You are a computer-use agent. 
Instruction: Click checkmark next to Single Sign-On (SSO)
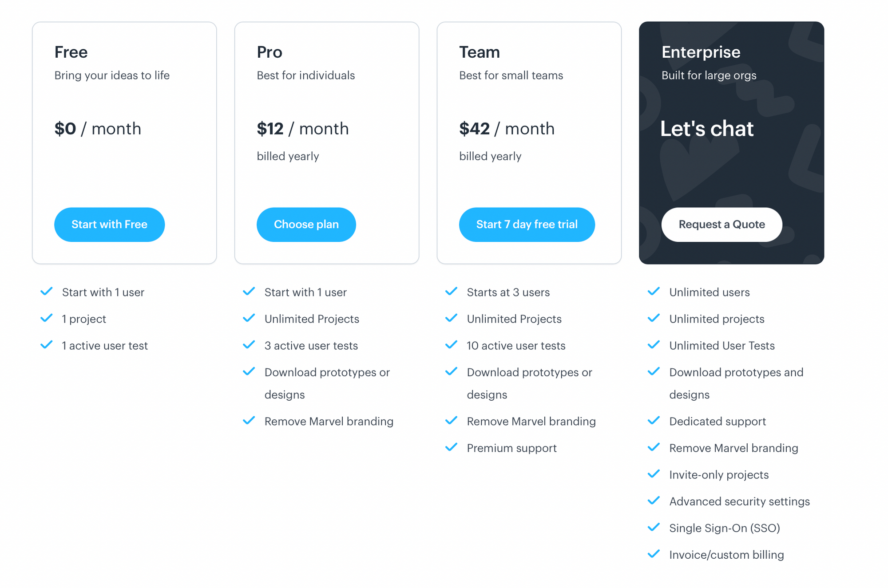[x=654, y=527]
